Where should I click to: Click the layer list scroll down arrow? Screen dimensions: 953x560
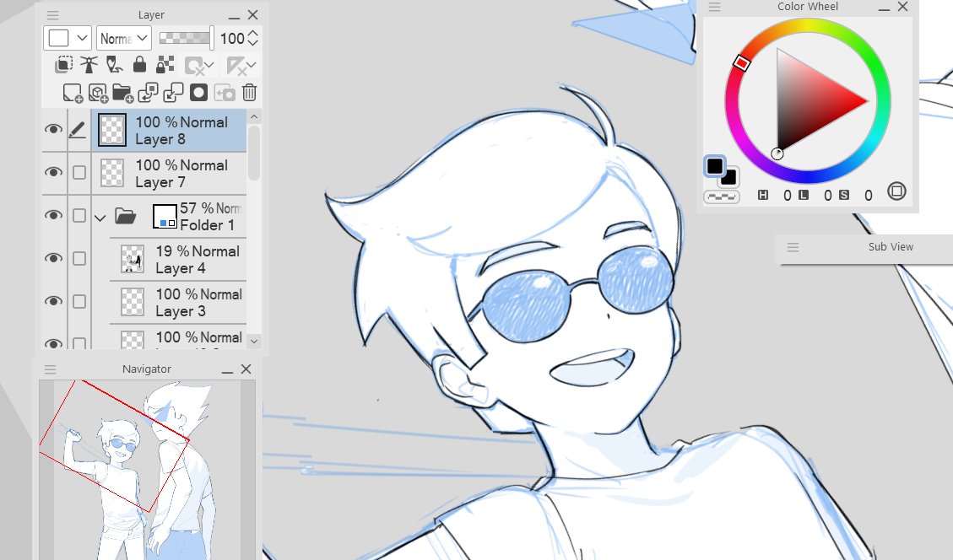(x=254, y=342)
